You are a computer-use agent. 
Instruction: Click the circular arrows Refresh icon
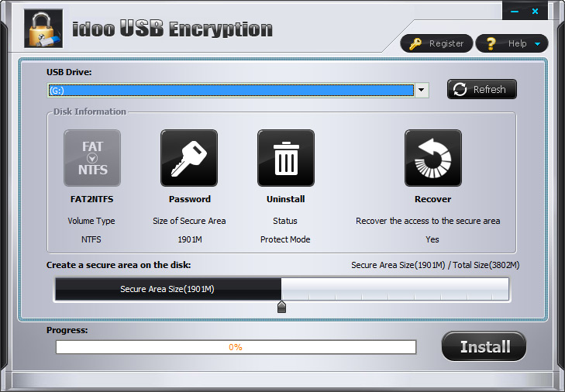460,90
